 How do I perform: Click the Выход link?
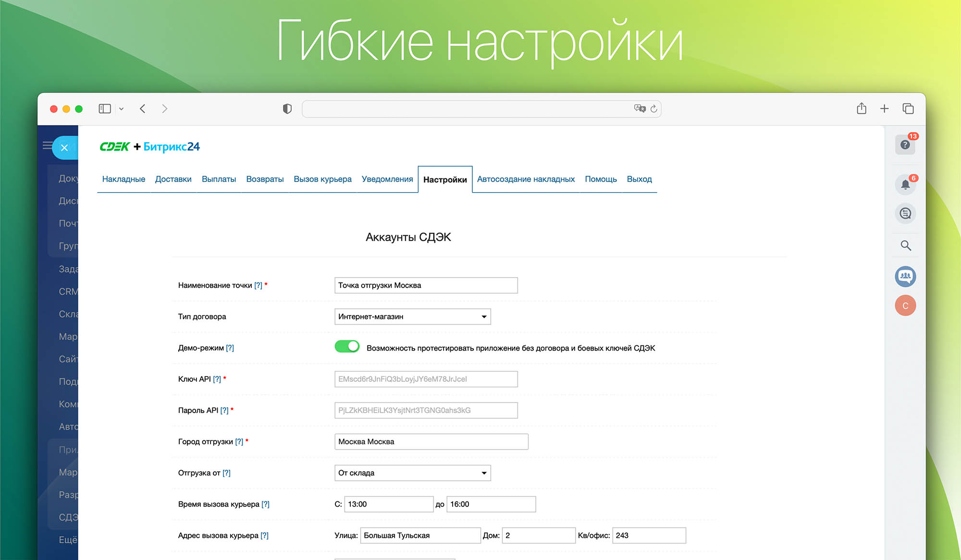tap(639, 179)
